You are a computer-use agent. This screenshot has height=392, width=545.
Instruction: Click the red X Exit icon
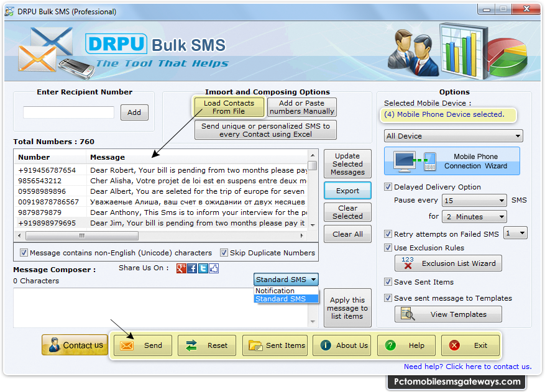point(454,345)
